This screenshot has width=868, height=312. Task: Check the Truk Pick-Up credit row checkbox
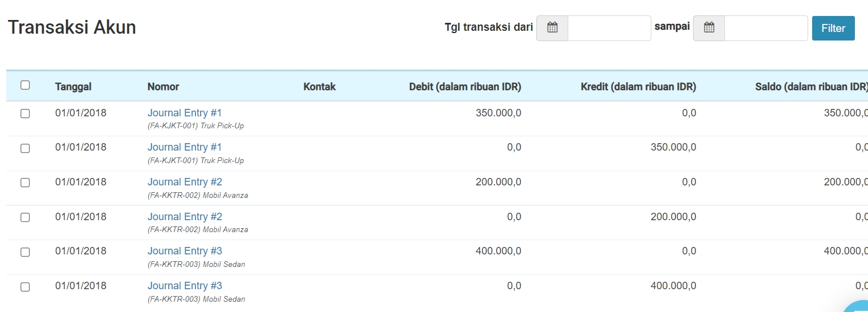[x=25, y=148]
